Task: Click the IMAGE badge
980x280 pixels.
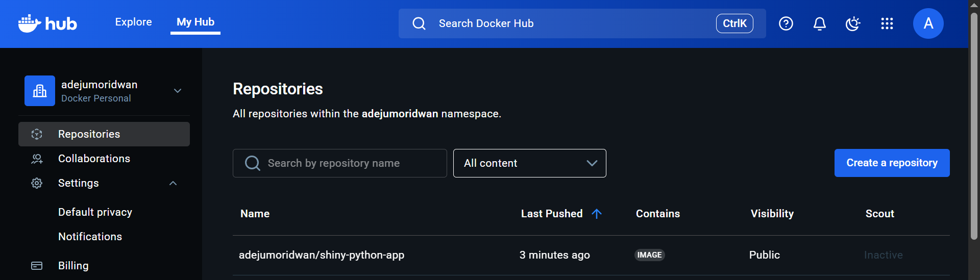Action: pyautogui.click(x=650, y=255)
